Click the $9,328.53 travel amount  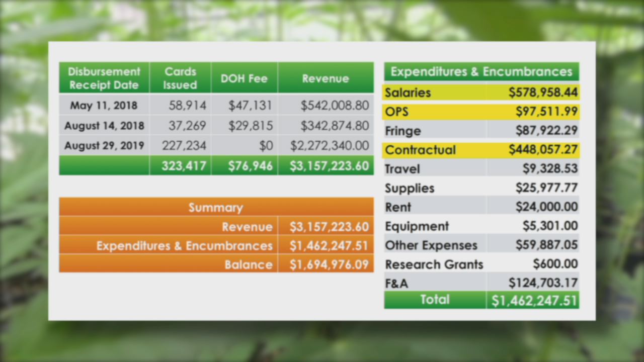click(x=550, y=168)
